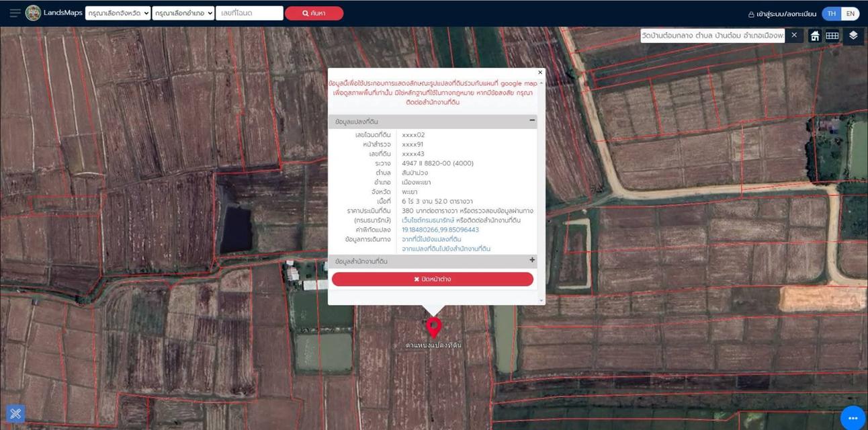
Task: Switch language to TH
Action: point(832,13)
